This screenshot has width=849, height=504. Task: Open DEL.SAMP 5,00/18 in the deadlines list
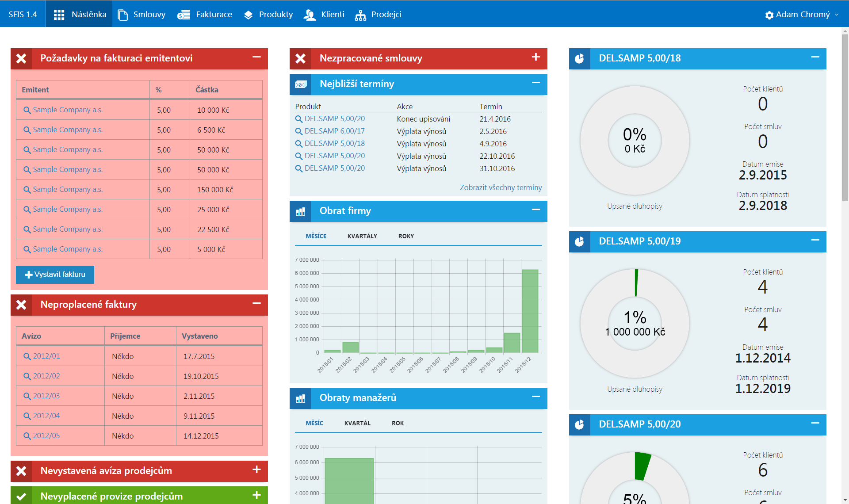pos(330,144)
